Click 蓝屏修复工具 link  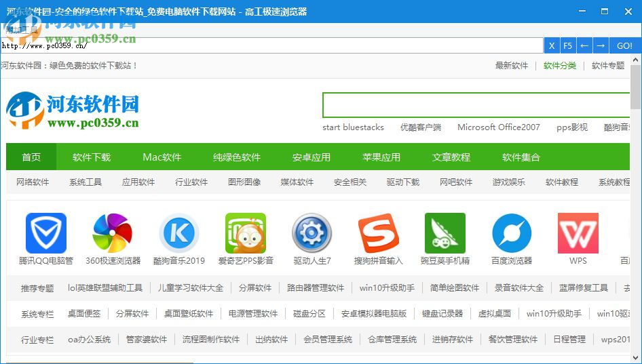coord(584,288)
